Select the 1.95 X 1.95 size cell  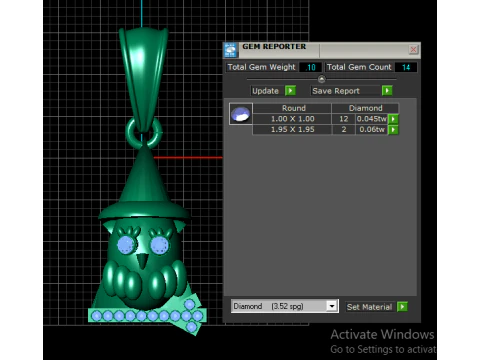point(292,130)
